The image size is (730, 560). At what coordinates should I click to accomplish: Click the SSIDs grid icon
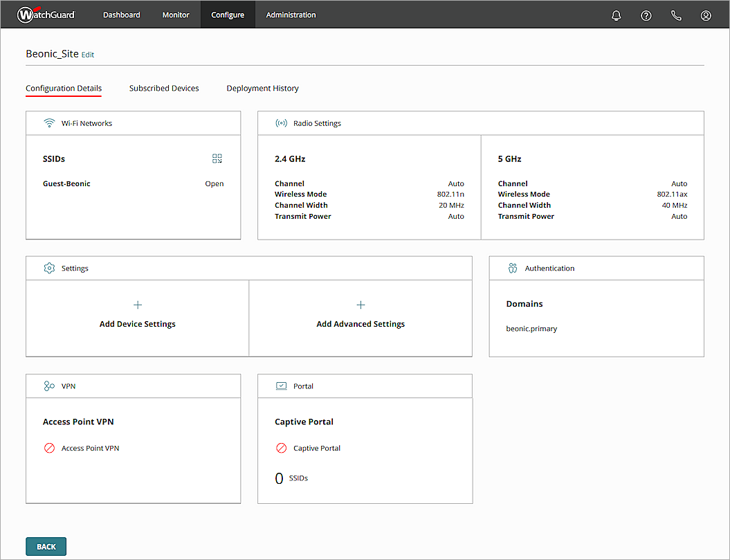click(x=217, y=158)
